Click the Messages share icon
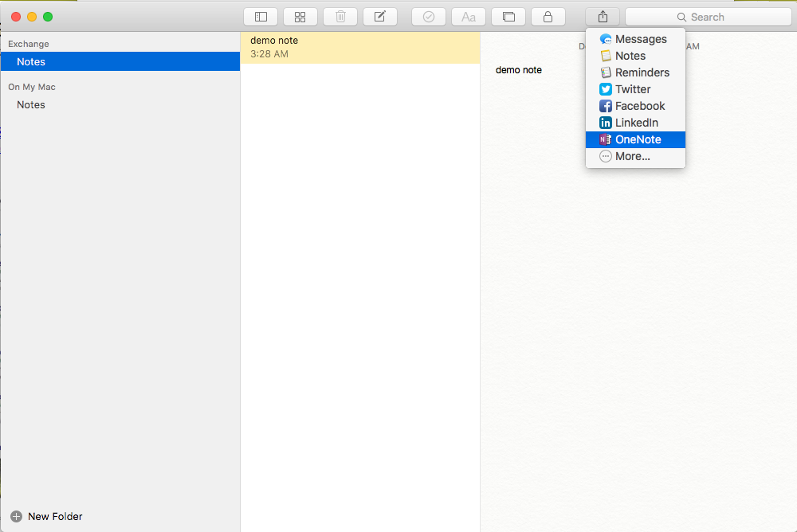 coord(606,39)
